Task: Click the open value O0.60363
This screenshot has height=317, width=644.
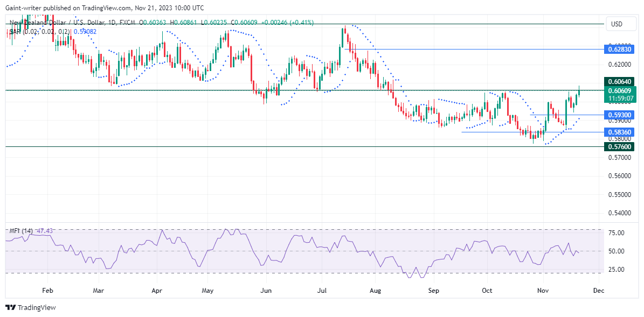Action: [x=154, y=23]
